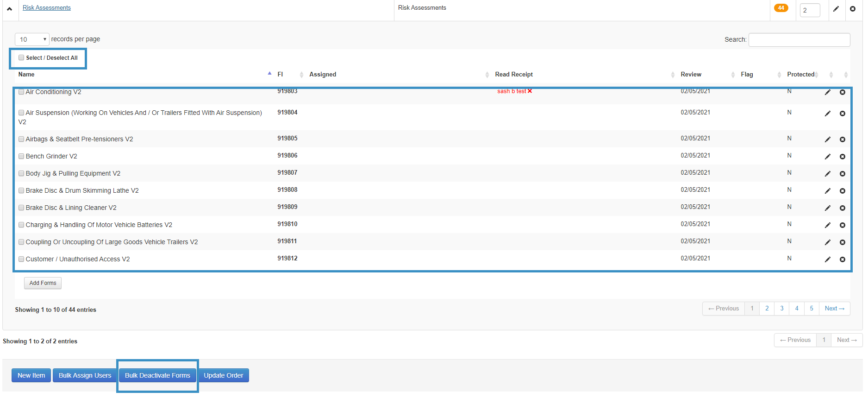Go to page 3 of forms
This screenshot has height=398, width=868.
(x=782, y=309)
